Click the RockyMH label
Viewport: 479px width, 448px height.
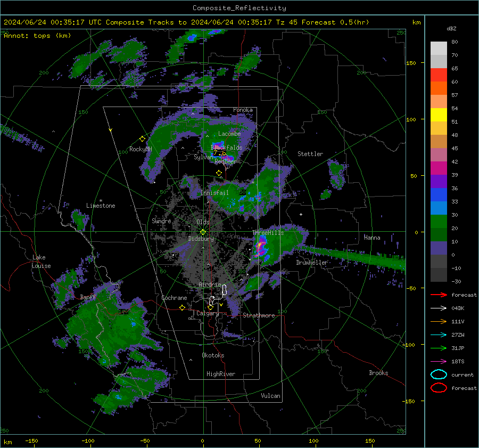[141, 149]
